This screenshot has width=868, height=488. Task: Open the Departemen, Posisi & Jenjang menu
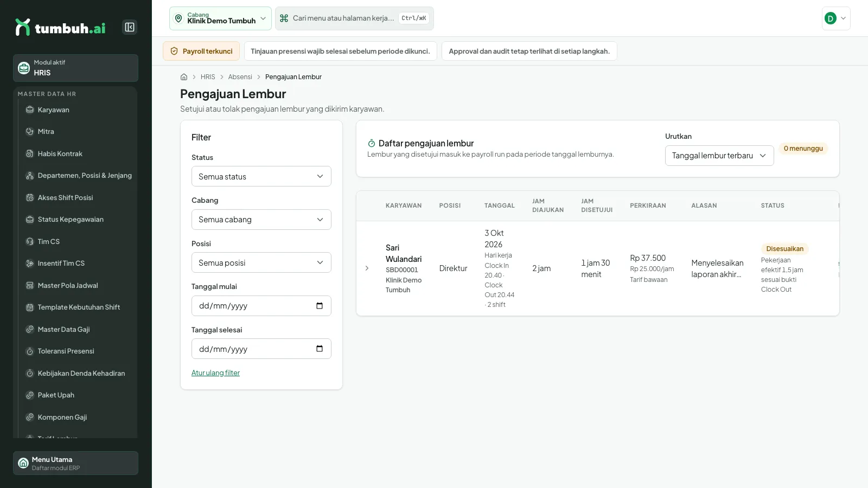(78, 175)
